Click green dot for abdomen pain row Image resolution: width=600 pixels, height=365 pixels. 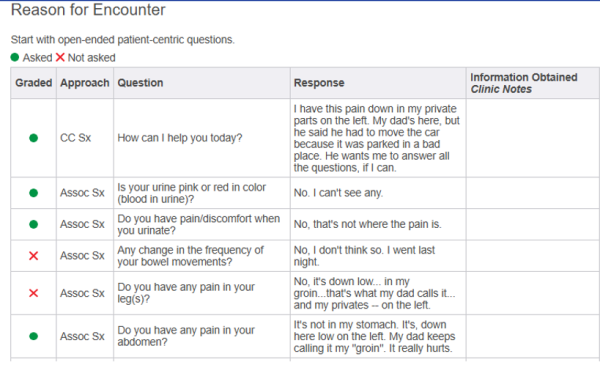point(34,336)
